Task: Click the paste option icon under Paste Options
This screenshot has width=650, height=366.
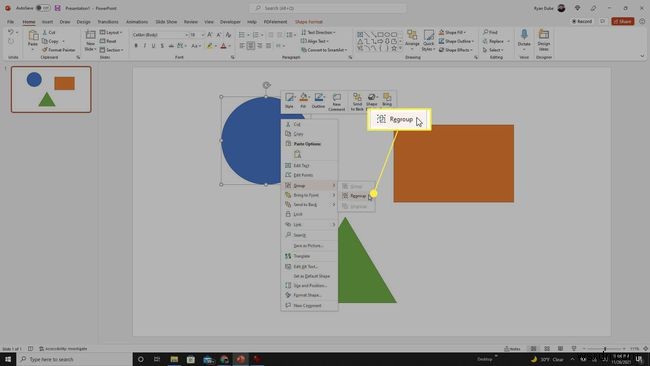Action: pos(297,155)
